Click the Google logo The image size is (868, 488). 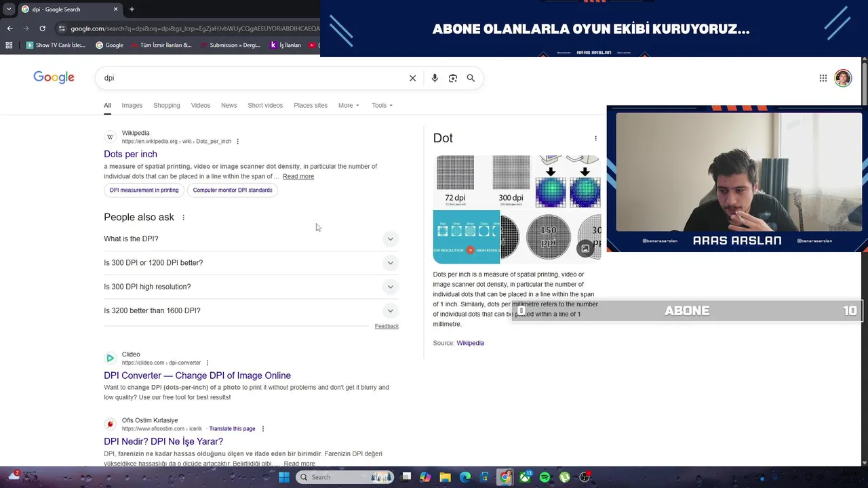point(54,77)
